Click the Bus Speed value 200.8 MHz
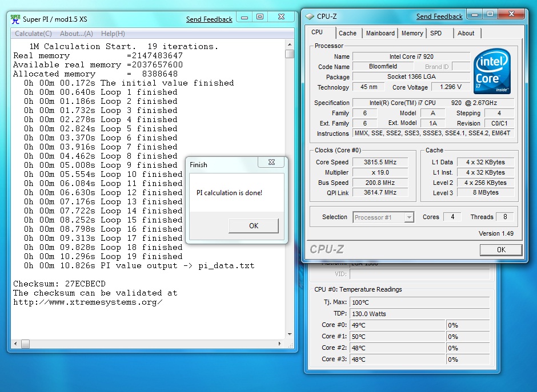 [x=380, y=183]
